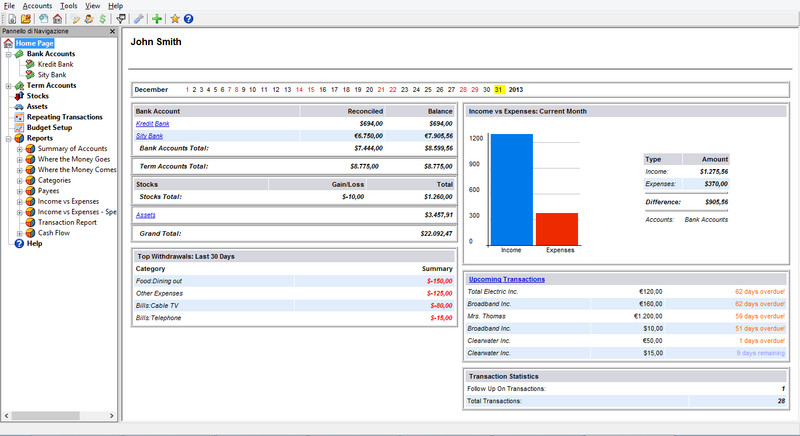
Task: Click the New Database toolbar icon
Action: 12,19
